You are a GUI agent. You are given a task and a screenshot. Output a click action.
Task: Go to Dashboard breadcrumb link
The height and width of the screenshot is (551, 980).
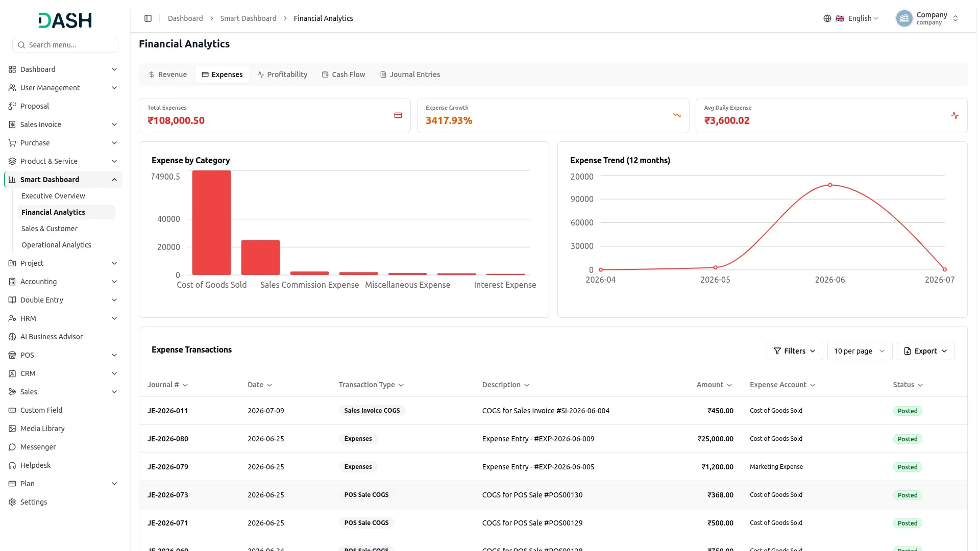click(x=185, y=18)
